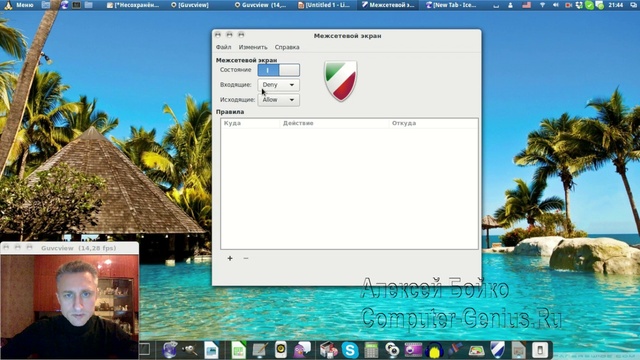The image size is (640, 360).
Task: Open the text editor pencil dock icon
Action: pyautogui.click(x=260, y=350)
